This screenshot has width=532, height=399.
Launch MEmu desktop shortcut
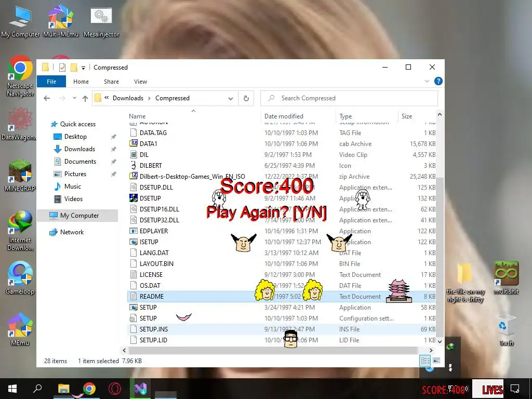tap(20, 329)
